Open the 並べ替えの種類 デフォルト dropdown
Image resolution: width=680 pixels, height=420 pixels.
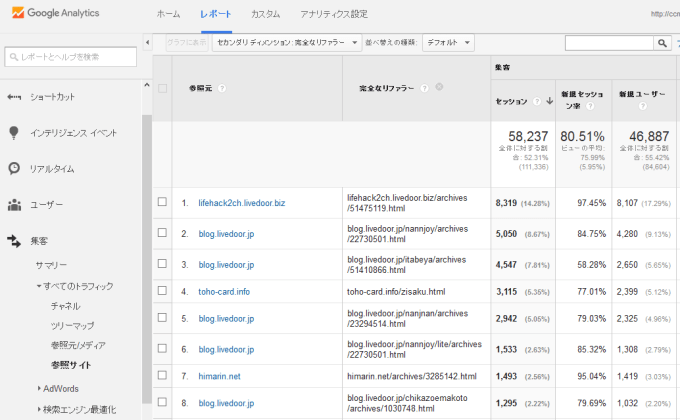[448, 43]
